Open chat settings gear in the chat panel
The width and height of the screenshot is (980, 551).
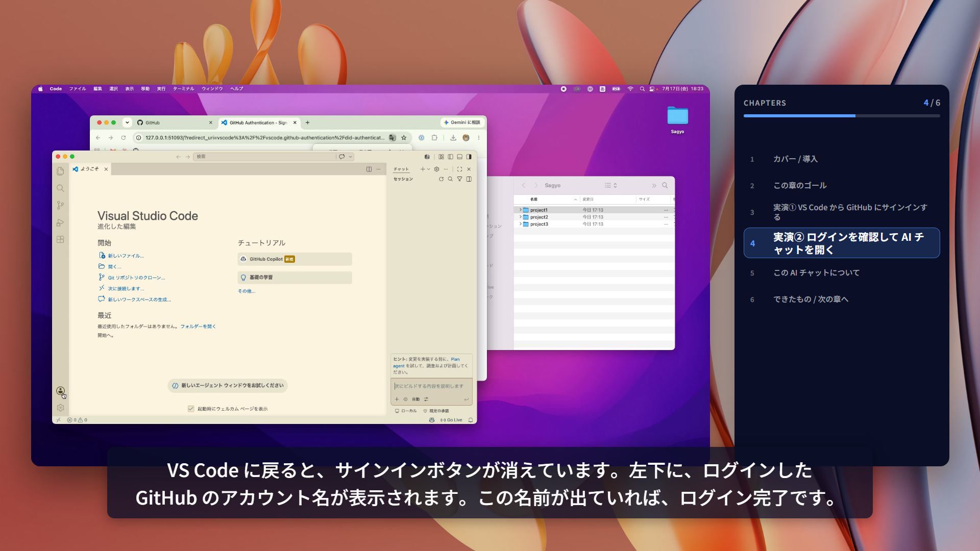(x=436, y=169)
